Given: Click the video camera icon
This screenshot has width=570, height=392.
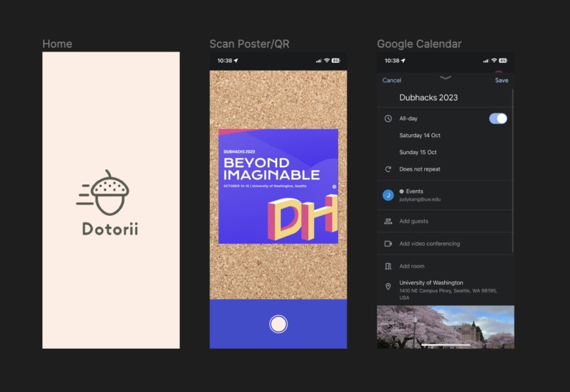Looking at the screenshot, I should click(388, 244).
